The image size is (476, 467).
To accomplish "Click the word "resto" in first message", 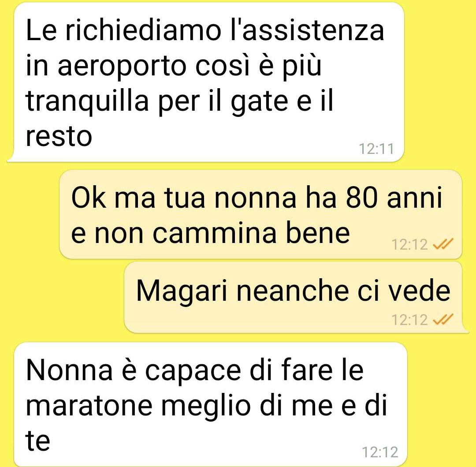I will (59, 136).
